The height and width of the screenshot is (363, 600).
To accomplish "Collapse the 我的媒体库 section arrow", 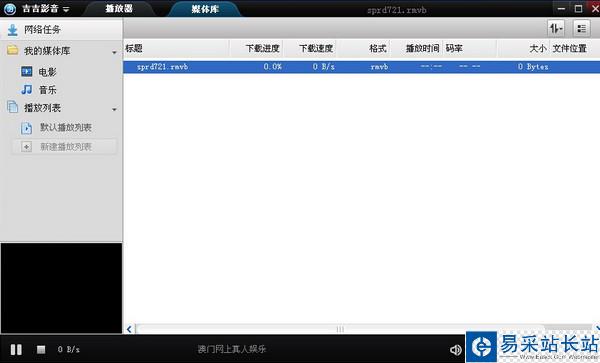I will pos(114,52).
